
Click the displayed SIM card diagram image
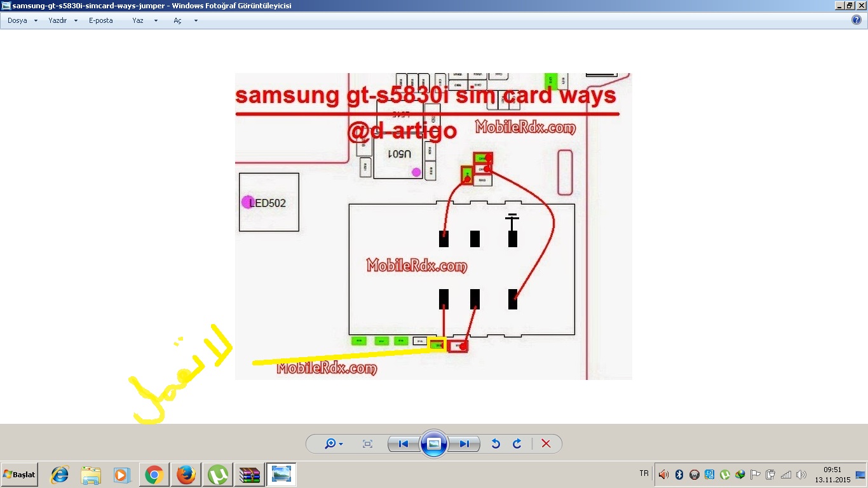point(433,226)
